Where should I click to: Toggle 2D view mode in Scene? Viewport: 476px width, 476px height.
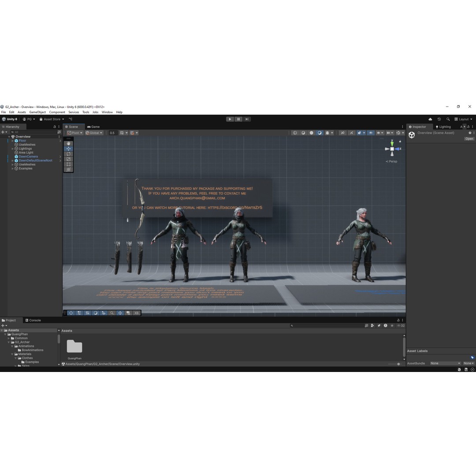click(342, 133)
